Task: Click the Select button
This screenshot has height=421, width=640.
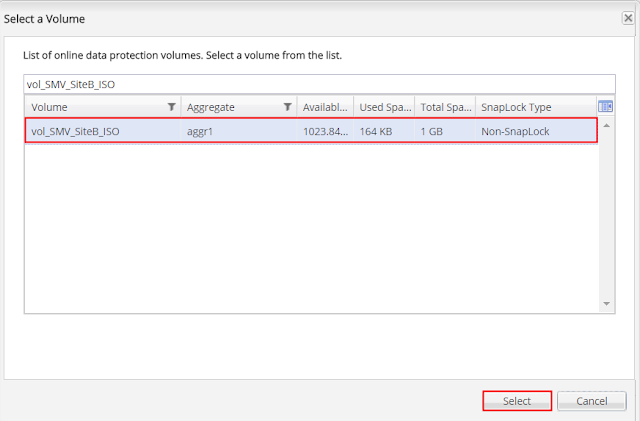Action: (x=517, y=401)
